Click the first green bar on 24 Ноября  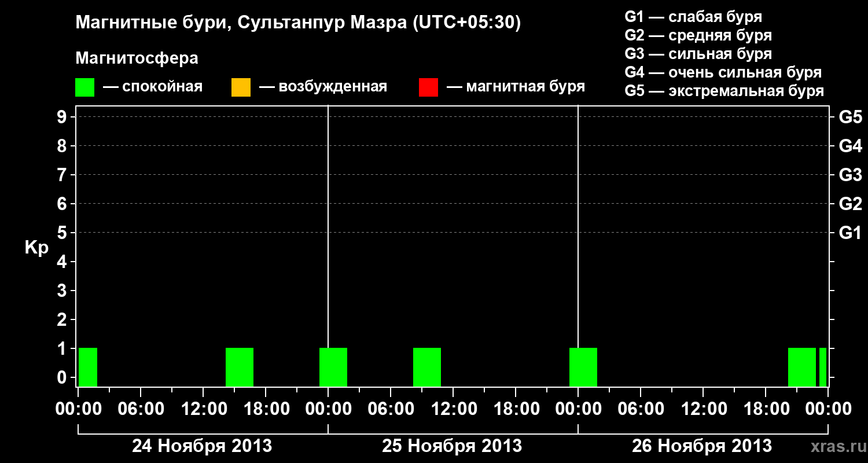pos(88,367)
